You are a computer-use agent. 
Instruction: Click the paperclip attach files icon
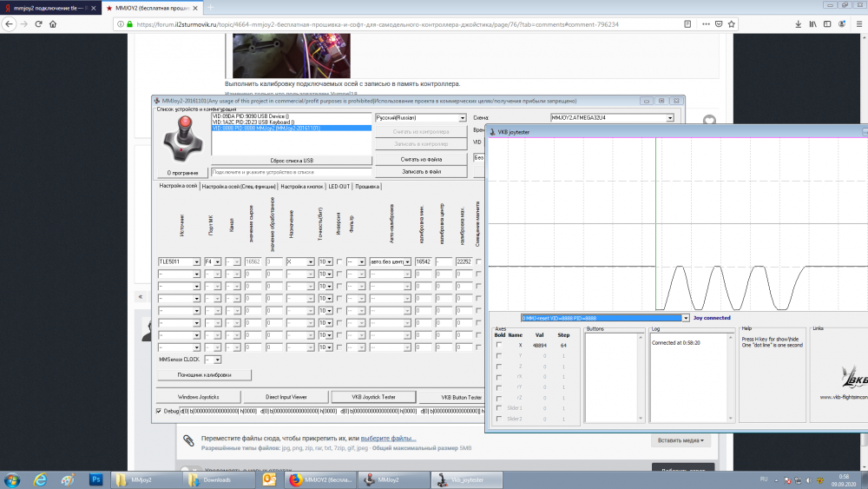click(188, 440)
